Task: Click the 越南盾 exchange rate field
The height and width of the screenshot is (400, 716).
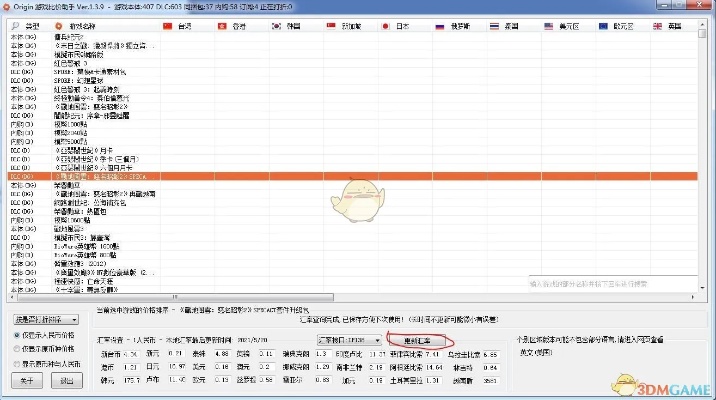Action: point(490,380)
